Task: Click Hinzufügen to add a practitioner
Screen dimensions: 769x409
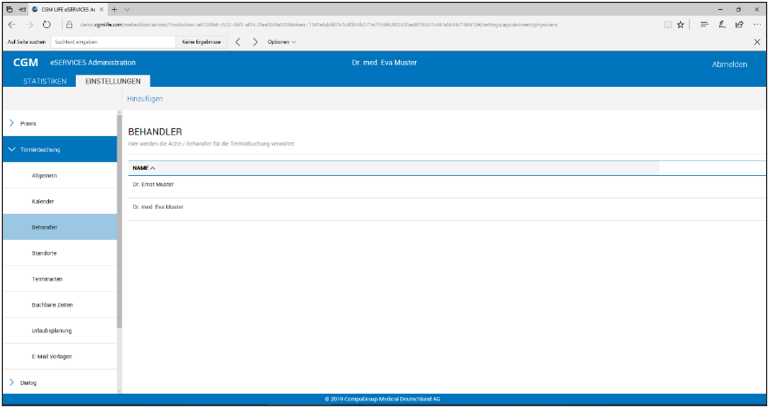Action: point(145,99)
